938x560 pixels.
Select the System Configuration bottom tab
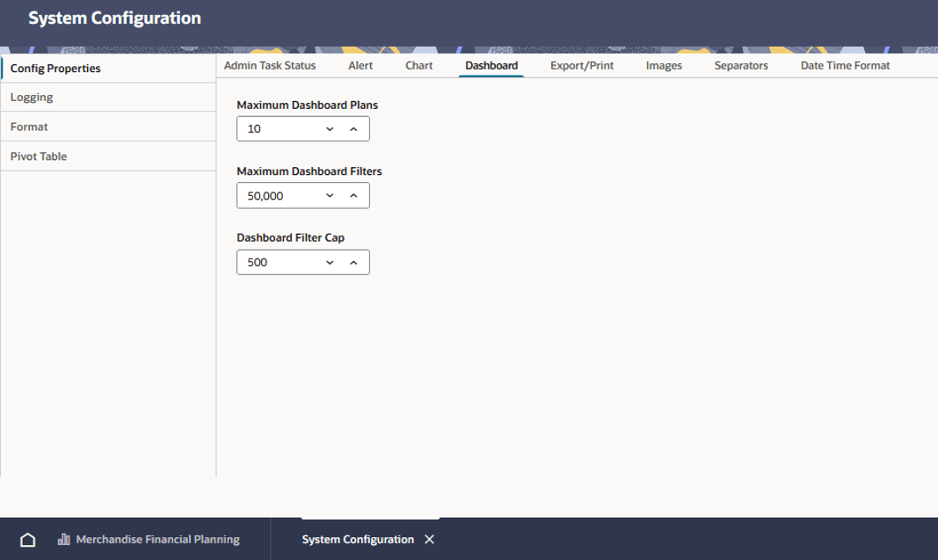[358, 540]
